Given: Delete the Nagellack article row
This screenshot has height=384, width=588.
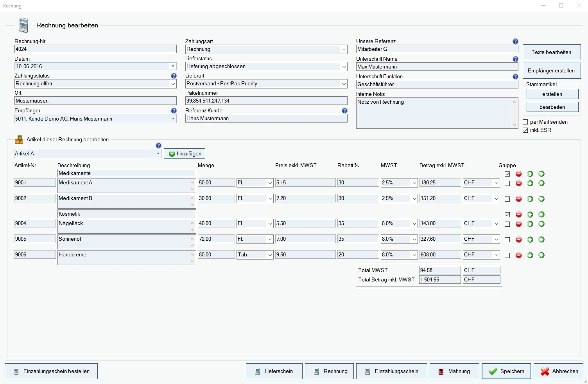Looking at the screenshot, I should [x=519, y=224].
